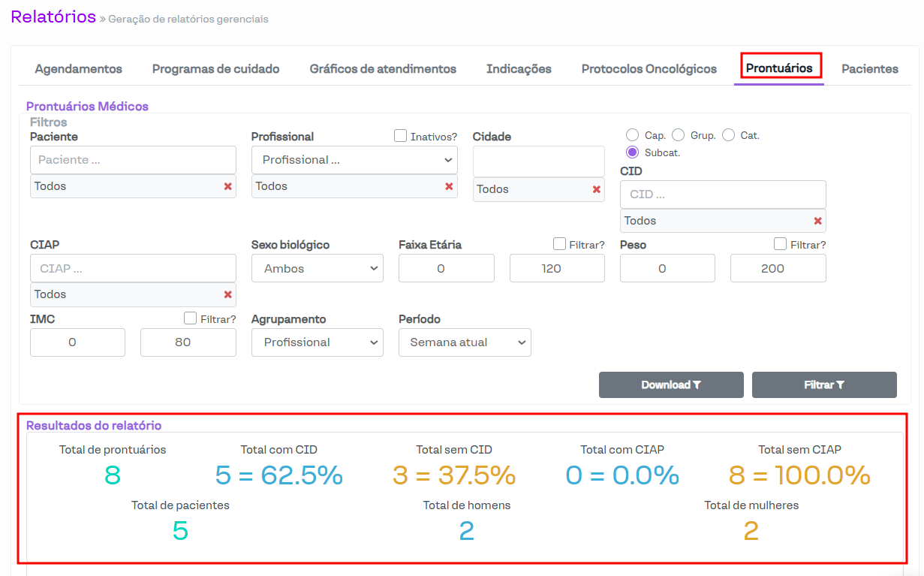The width and height of the screenshot is (924, 576).
Task: Click the Paciente search input field
Action: [133, 160]
